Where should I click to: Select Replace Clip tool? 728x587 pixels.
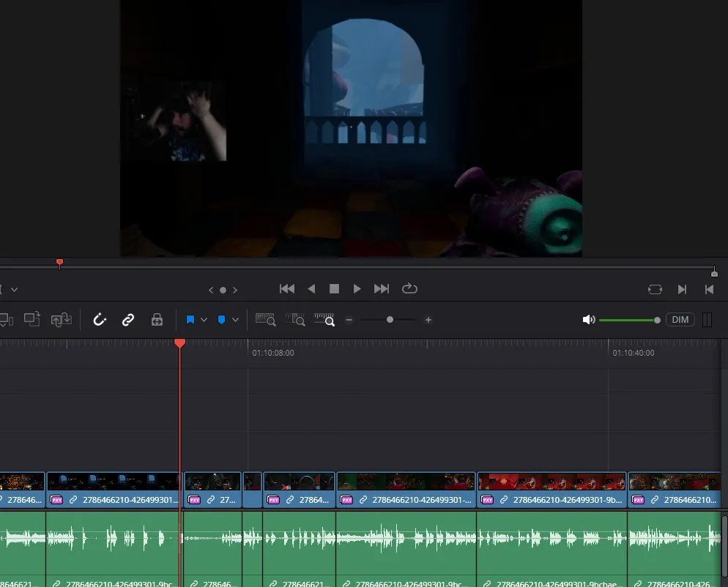[x=62, y=319]
